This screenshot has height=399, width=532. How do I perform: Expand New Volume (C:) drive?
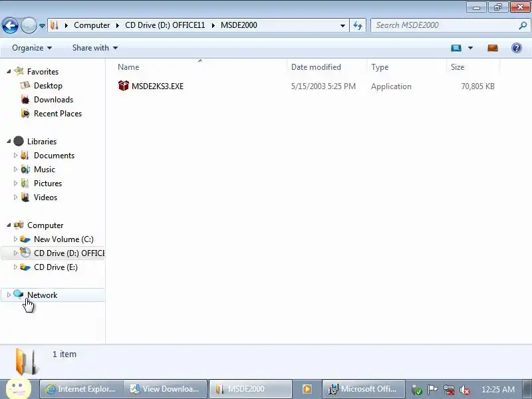[x=15, y=239]
